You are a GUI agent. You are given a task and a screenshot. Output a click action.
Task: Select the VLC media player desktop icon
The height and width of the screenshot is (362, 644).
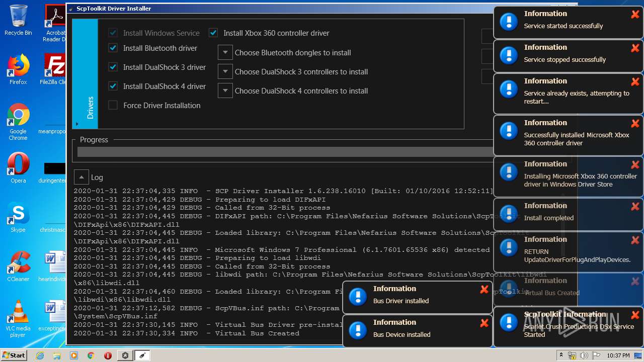click(x=18, y=319)
